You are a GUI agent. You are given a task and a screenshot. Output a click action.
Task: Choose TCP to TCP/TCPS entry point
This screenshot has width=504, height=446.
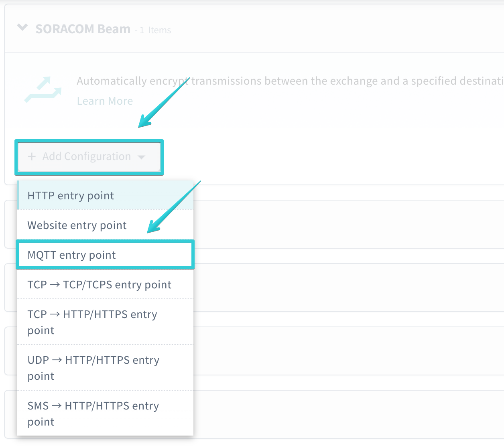99,284
